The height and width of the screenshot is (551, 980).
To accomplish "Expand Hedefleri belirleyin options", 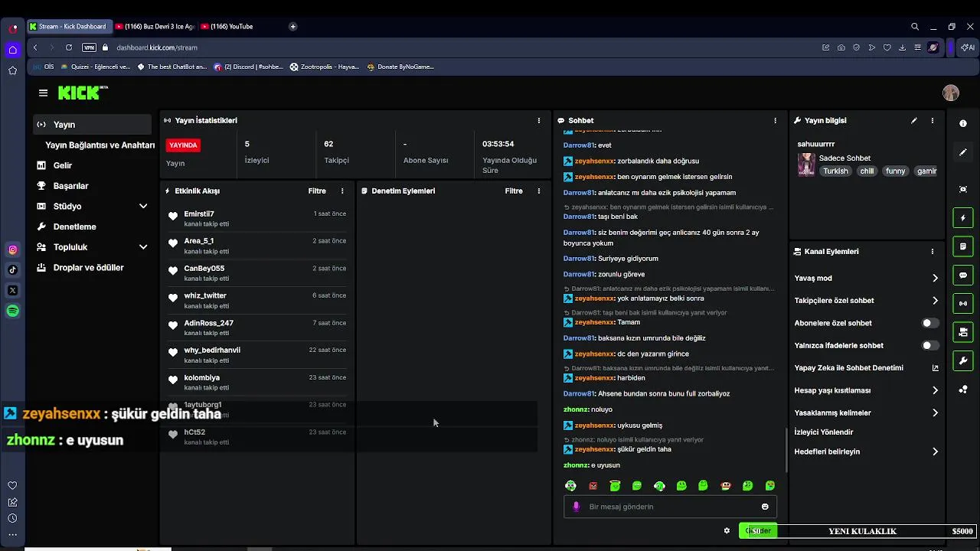I will coord(935,452).
